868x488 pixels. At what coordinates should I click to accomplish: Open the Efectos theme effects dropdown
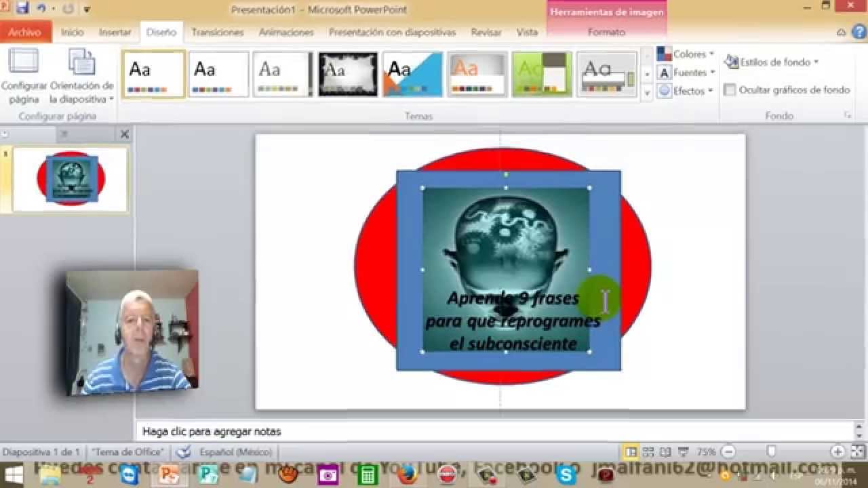tap(686, 91)
